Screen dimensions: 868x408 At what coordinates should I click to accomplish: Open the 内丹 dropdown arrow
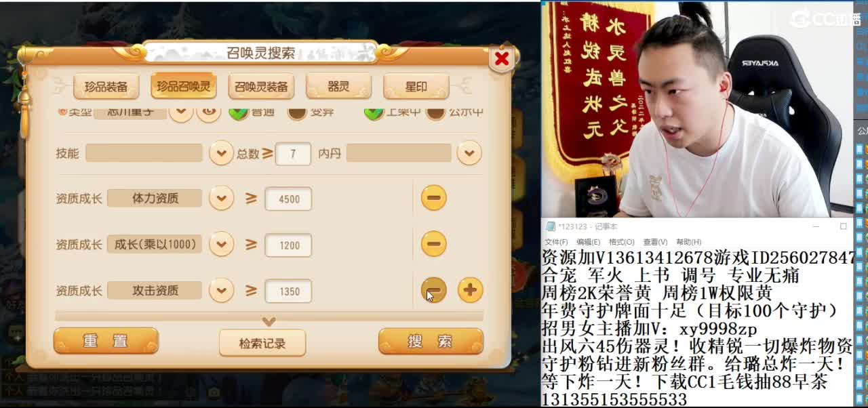(x=469, y=153)
